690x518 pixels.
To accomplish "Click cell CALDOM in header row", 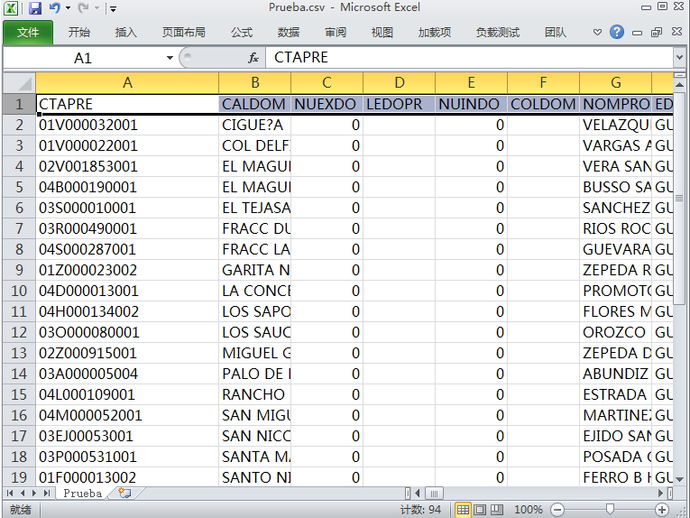I will tap(255, 104).
